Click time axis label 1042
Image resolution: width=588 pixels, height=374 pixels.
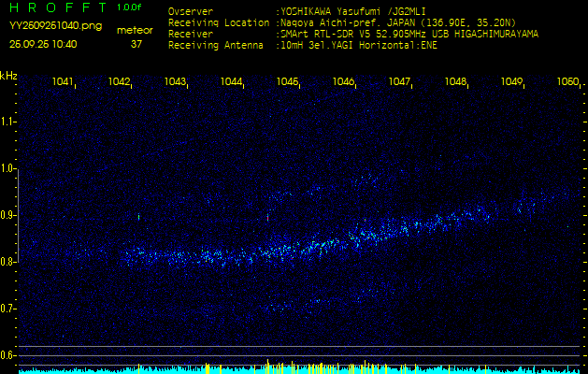(x=119, y=81)
